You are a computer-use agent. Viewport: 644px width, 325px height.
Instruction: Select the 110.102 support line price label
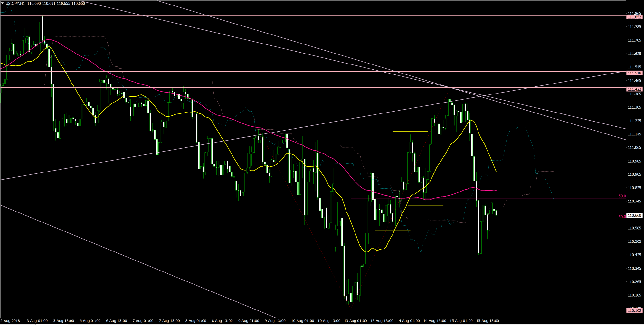(x=634, y=310)
